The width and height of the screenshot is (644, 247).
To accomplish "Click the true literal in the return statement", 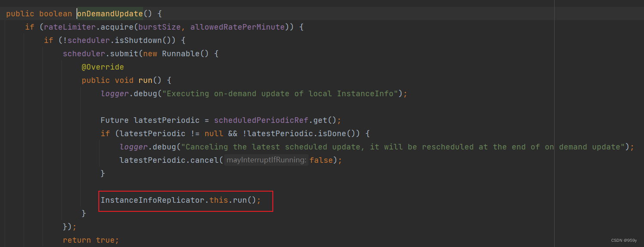I will (x=105, y=240).
